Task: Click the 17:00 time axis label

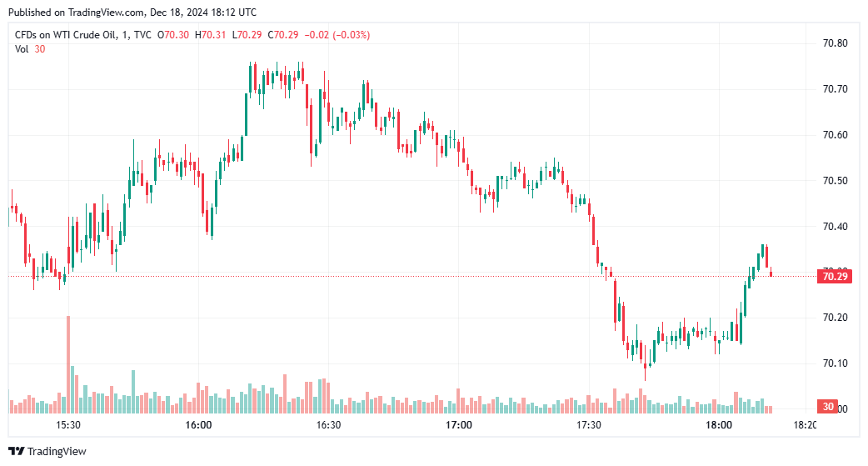Action: coord(459,425)
